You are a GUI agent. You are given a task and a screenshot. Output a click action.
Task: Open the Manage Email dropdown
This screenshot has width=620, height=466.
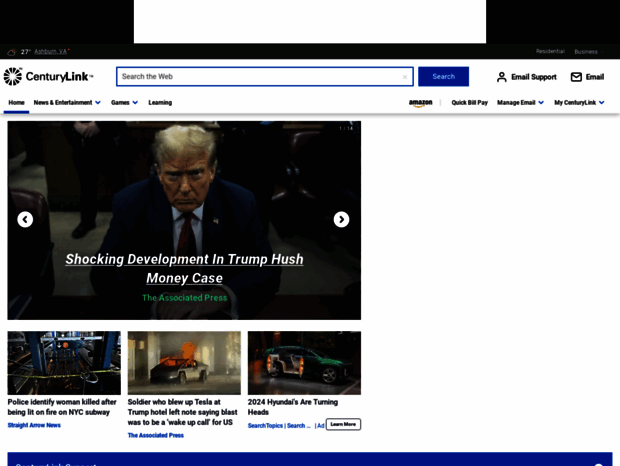(520, 102)
